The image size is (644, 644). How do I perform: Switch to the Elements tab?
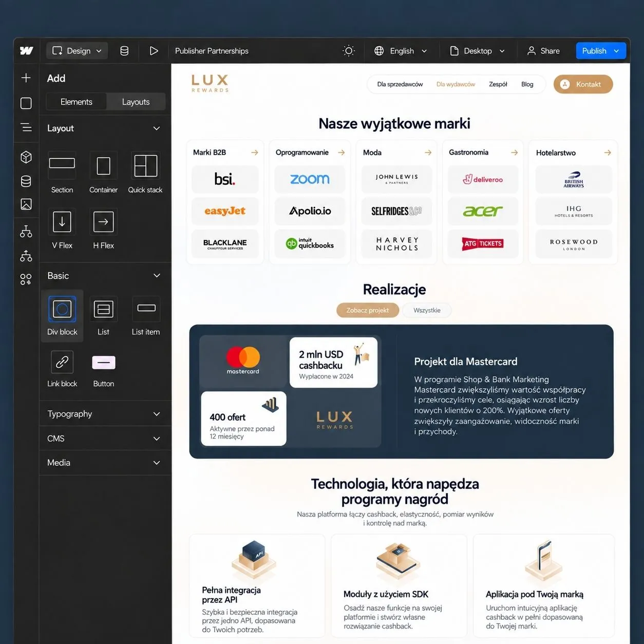tap(76, 102)
